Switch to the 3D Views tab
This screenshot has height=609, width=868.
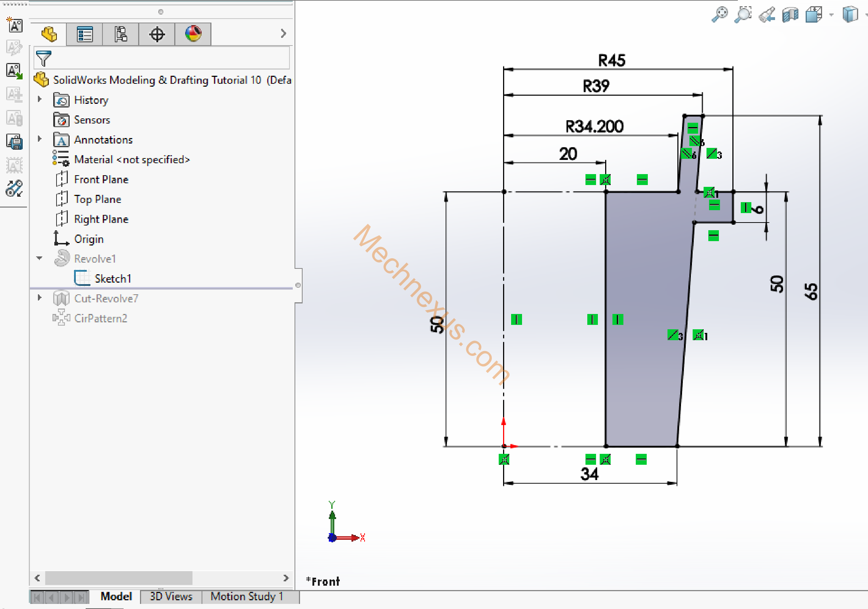171,596
